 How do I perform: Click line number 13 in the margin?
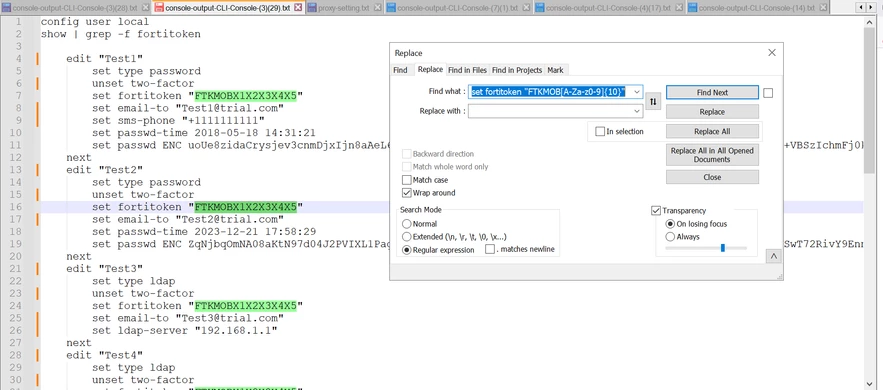point(16,170)
